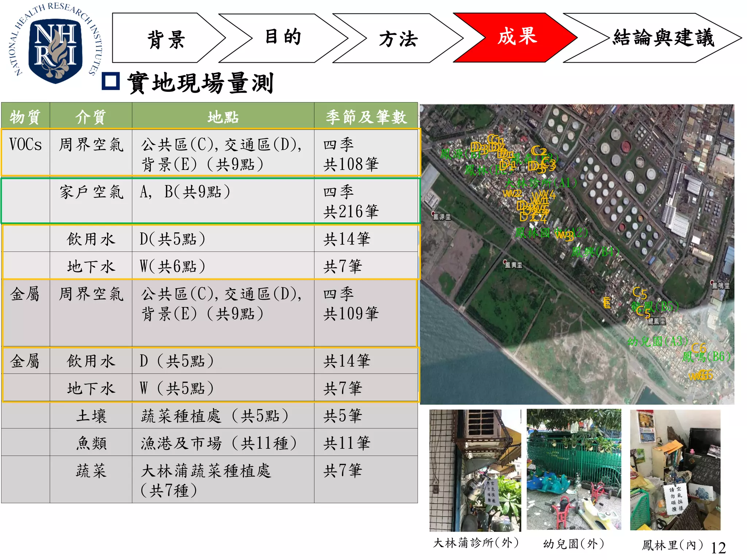
Task: Click the 季節及筆數 column header
Action: coord(366,116)
